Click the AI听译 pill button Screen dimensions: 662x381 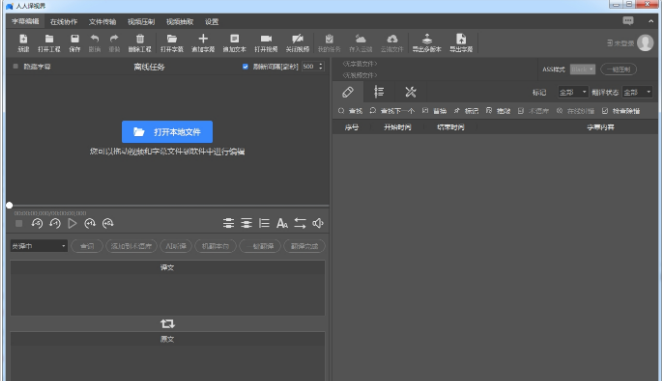coord(176,246)
